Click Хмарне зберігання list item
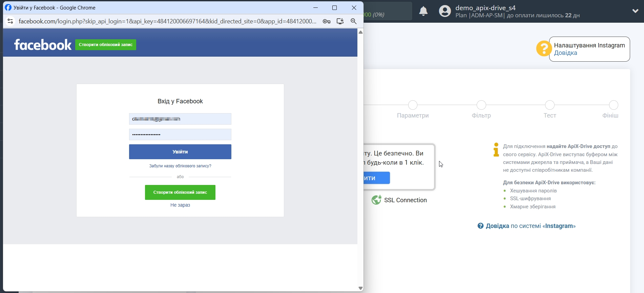 [x=533, y=207]
